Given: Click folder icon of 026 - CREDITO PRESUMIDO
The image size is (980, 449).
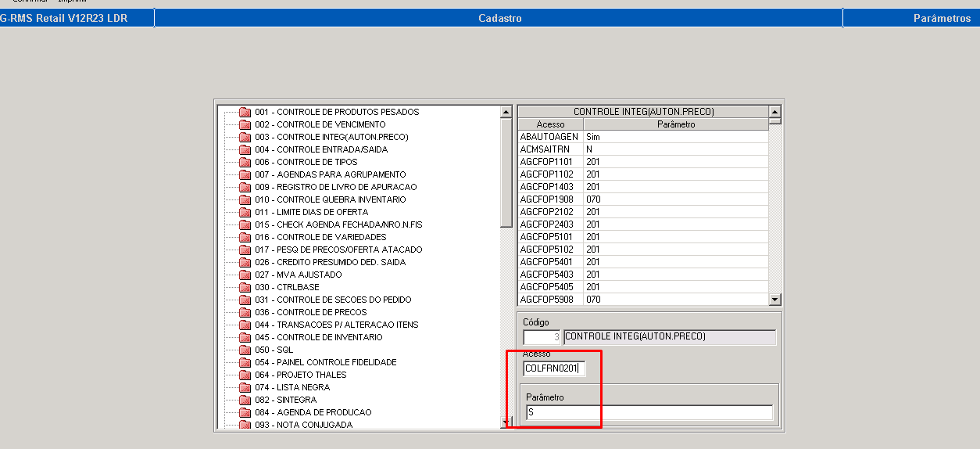Looking at the screenshot, I should click(245, 262).
